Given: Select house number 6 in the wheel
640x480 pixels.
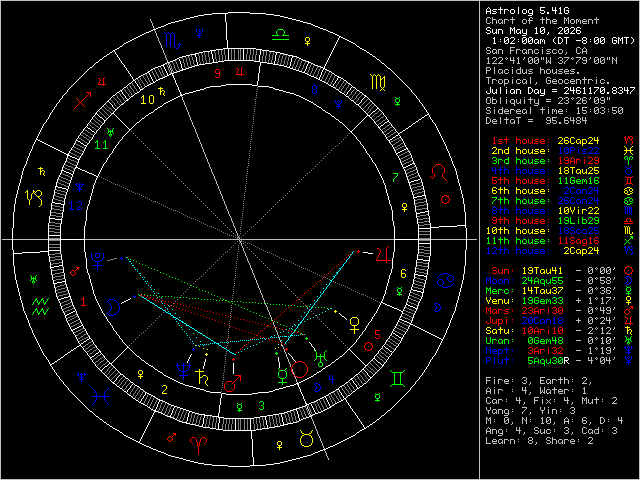Looking at the screenshot, I should [403, 274].
